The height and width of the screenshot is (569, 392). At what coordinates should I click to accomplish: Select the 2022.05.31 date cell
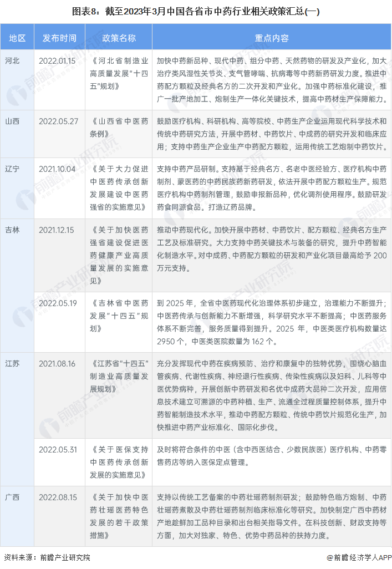pyautogui.click(x=57, y=449)
